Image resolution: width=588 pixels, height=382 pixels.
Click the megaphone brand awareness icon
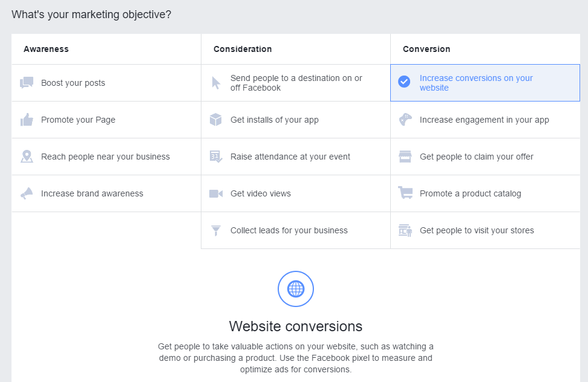pyautogui.click(x=27, y=193)
